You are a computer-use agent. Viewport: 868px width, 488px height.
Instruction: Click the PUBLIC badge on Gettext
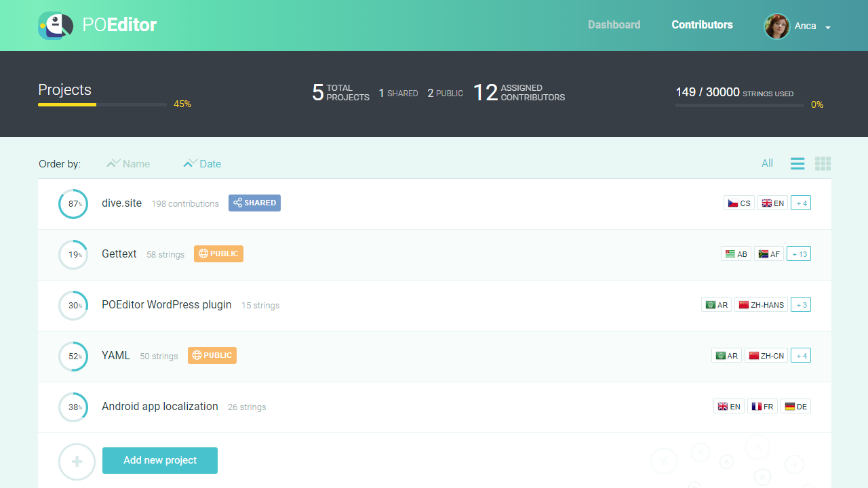218,253
